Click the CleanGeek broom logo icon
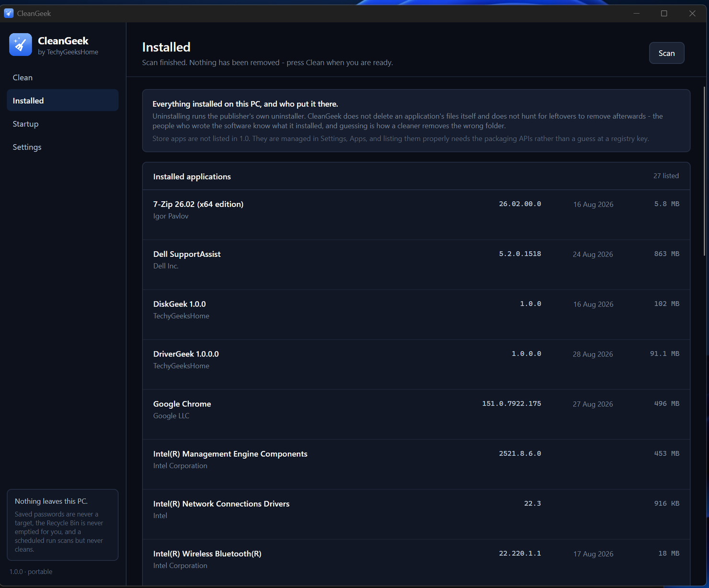Screen dimensions: 709x588 click(21, 45)
